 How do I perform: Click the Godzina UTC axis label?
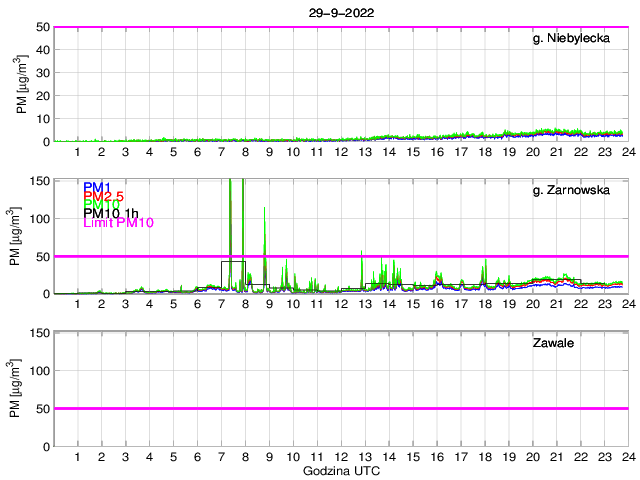coord(340,470)
